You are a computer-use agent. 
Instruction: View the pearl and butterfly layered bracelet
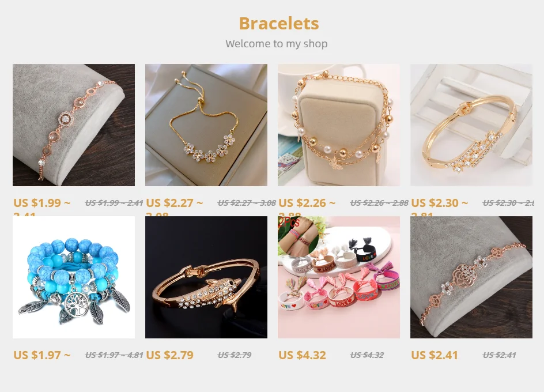tap(339, 125)
